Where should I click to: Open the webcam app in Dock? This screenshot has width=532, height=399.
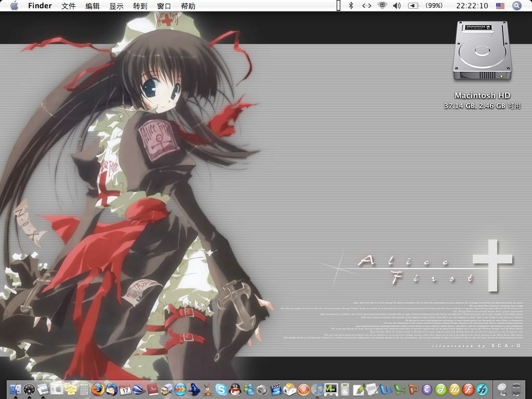[262, 390]
